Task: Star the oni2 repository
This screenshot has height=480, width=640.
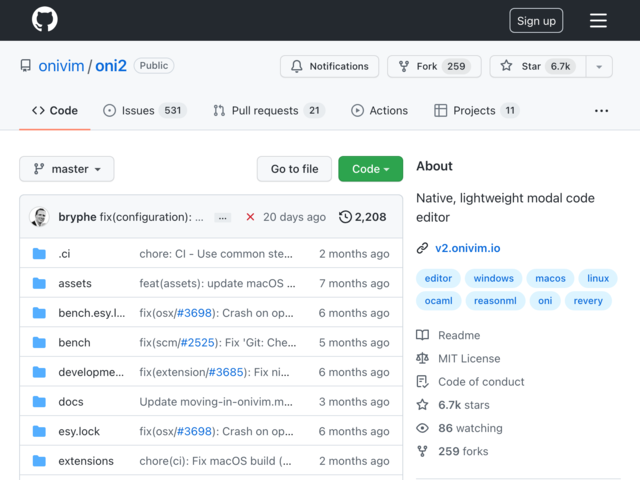Action: click(538, 66)
